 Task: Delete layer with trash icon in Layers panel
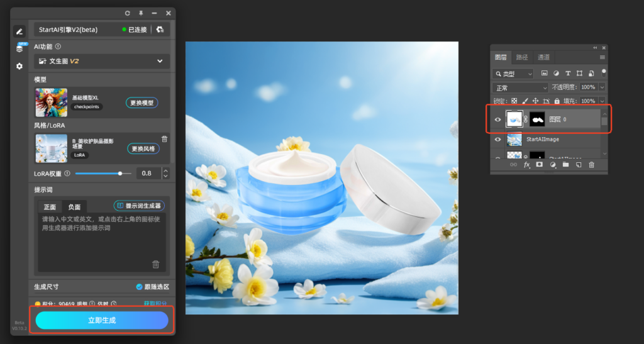pos(591,165)
